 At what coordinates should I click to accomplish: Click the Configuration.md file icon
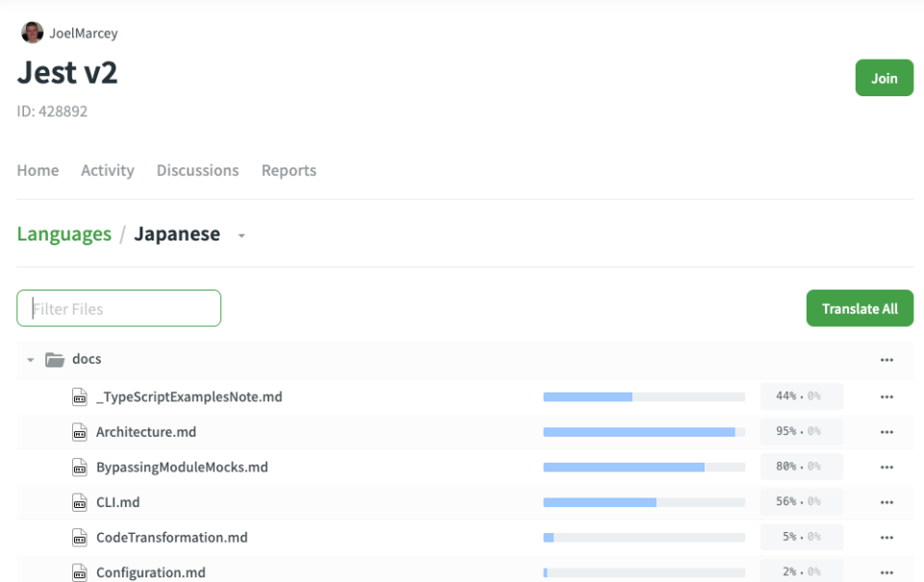point(80,572)
